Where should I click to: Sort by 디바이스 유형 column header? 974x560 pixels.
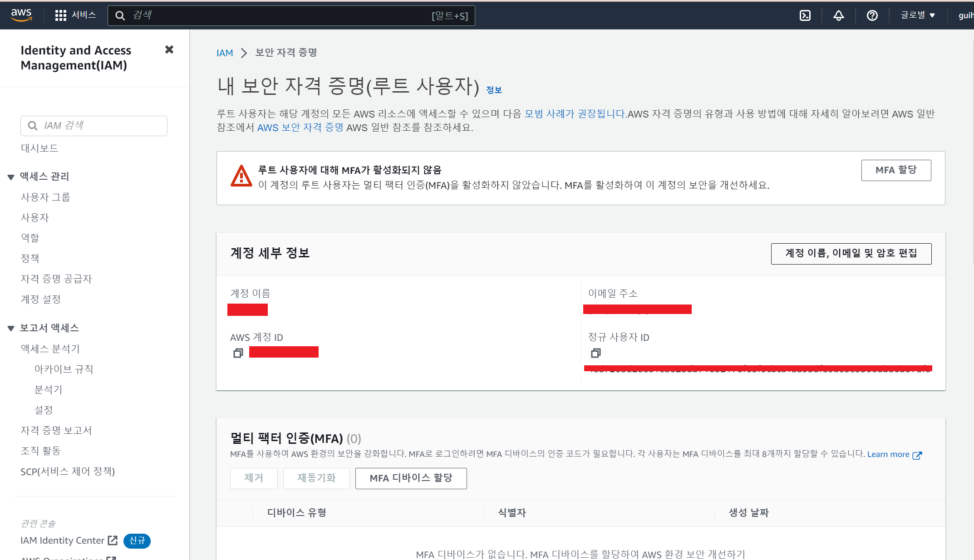297,513
